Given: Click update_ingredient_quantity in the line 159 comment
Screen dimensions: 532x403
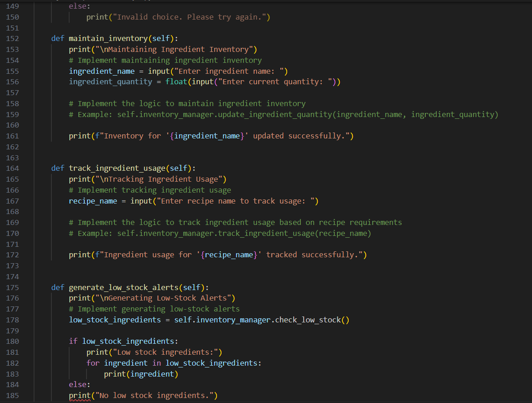Looking at the screenshot, I should [275, 115].
